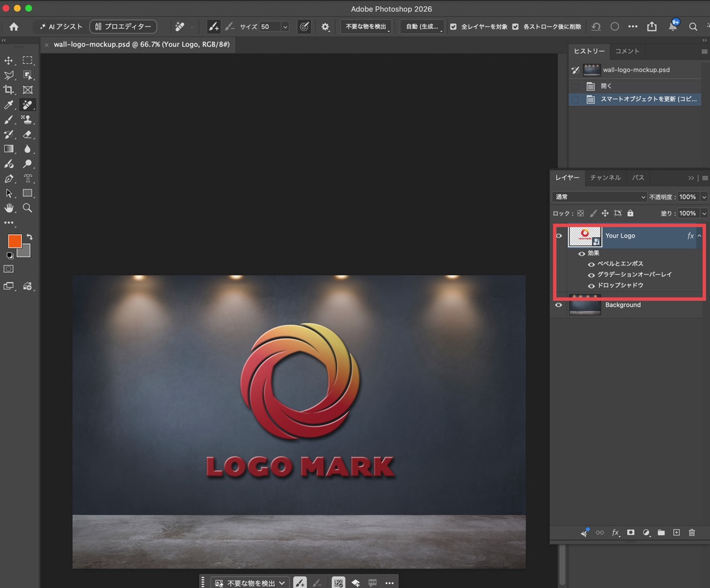
Task: Select the Gradient tool
Action: tap(9, 149)
